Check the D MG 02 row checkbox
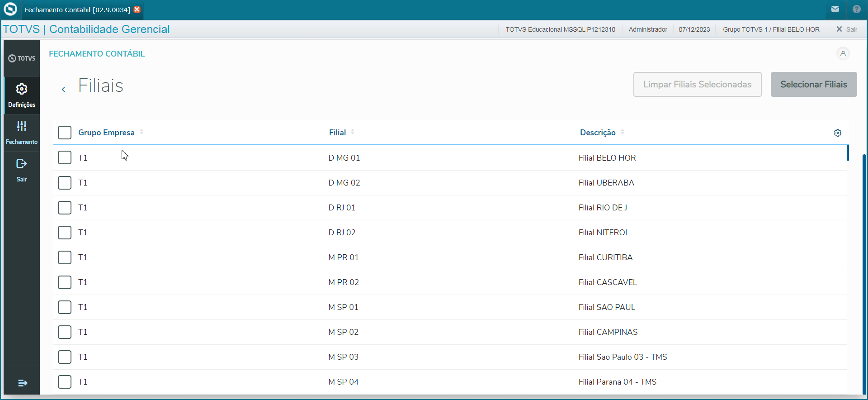Screen dimensions: 868x400 pos(65,183)
